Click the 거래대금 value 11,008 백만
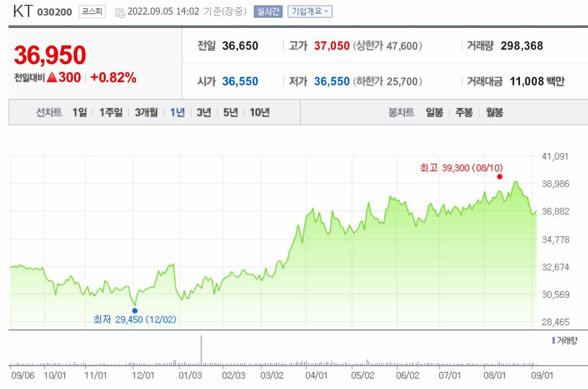The height and width of the screenshot is (389, 588). [537, 81]
